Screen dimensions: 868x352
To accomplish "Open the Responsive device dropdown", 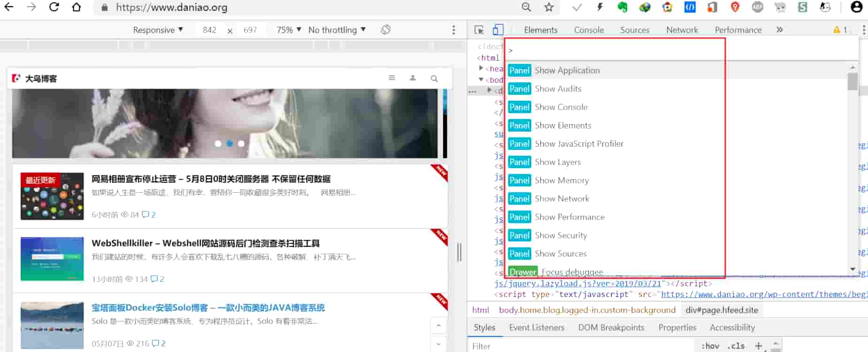I will pos(158,30).
